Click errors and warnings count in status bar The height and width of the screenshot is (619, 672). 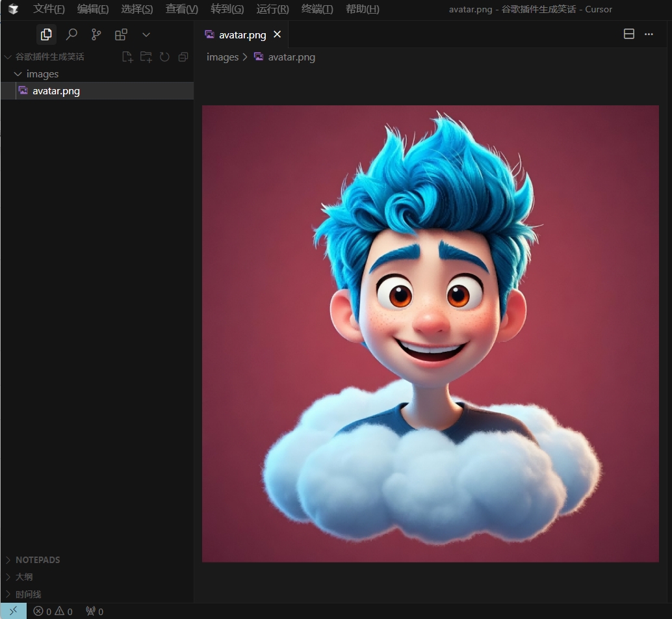(x=53, y=611)
